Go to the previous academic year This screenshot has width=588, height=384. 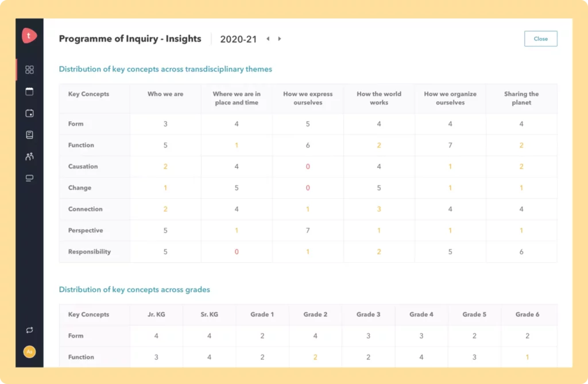(268, 39)
